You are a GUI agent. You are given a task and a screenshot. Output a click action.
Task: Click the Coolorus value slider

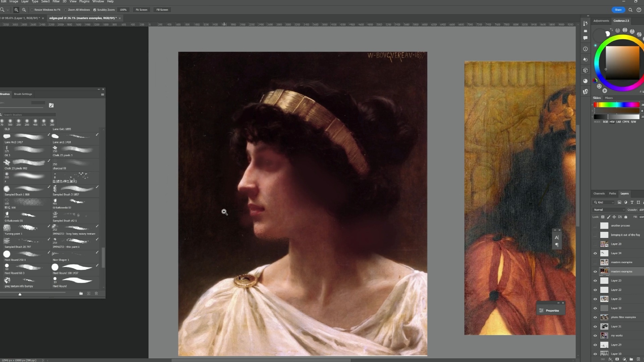click(x=617, y=117)
